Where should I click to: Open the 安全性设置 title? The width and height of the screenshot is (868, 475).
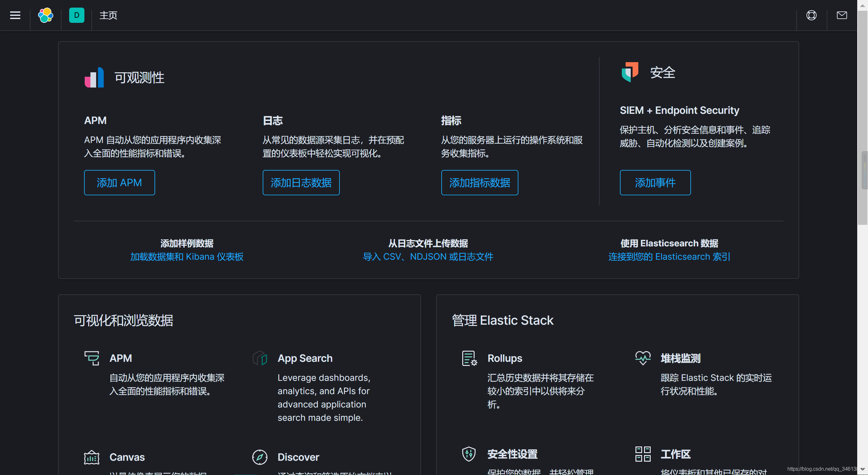pos(512,454)
